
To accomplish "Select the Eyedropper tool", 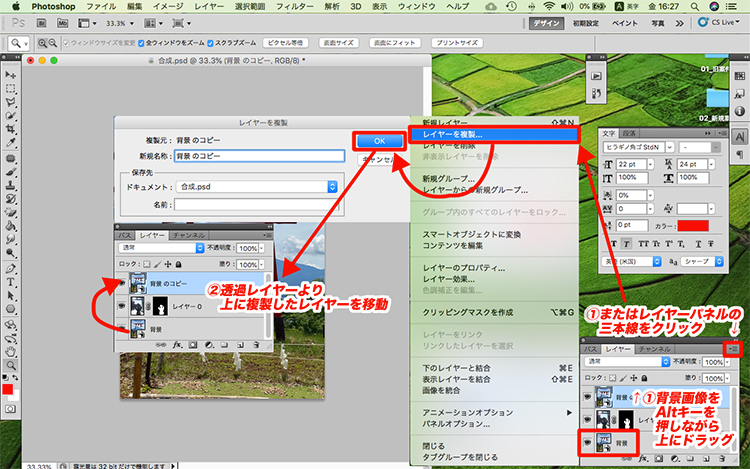I will click(x=10, y=142).
